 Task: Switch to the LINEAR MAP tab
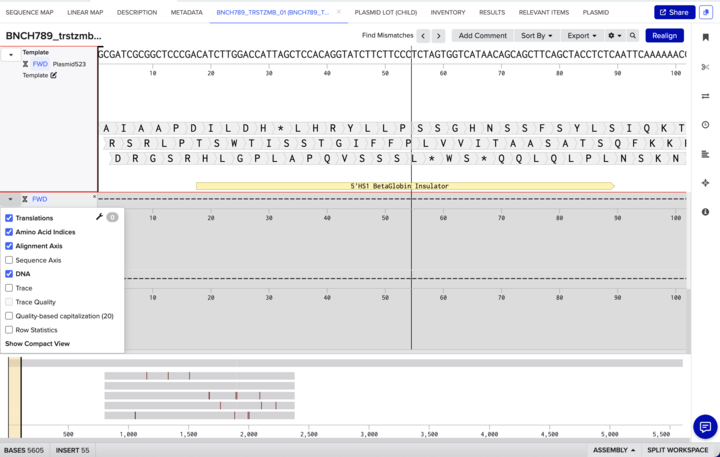85,12
